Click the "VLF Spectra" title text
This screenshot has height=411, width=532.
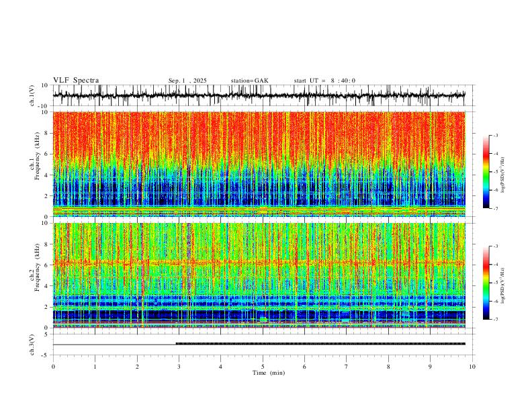(76, 81)
